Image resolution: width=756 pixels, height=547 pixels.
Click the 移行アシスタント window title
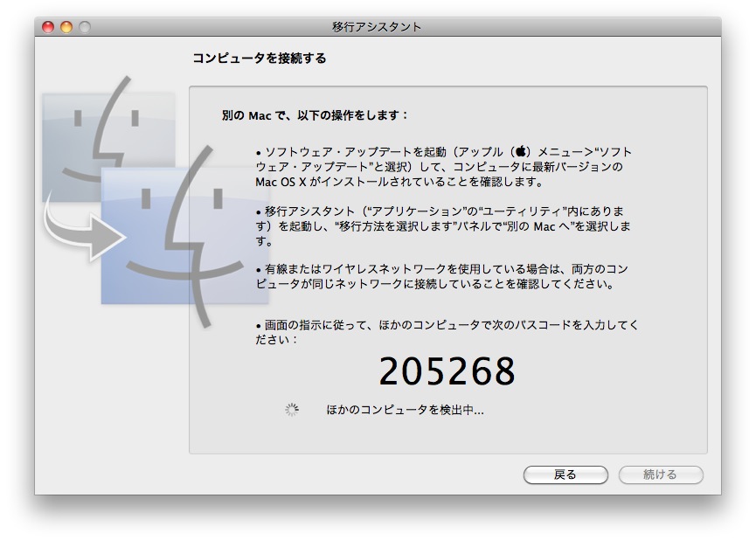[x=378, y=27]
